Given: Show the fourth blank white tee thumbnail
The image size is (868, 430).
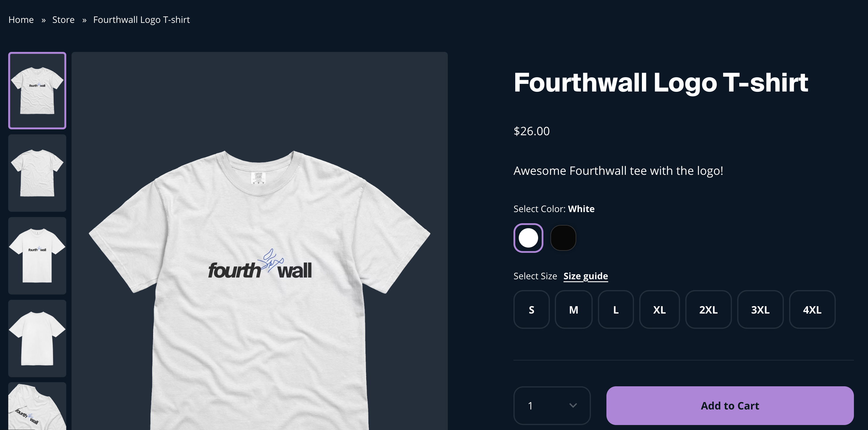Looking at the screenshot, I should coord(37,338).
